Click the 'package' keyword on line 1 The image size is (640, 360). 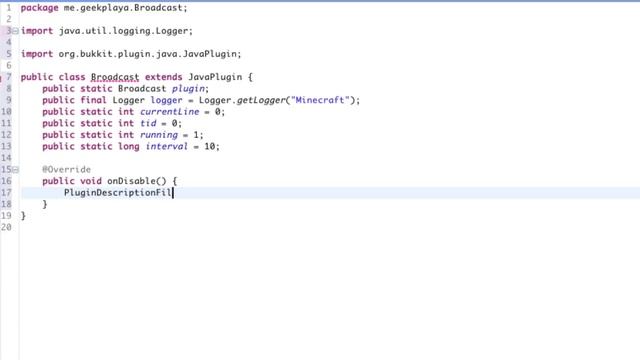(40, 8)
